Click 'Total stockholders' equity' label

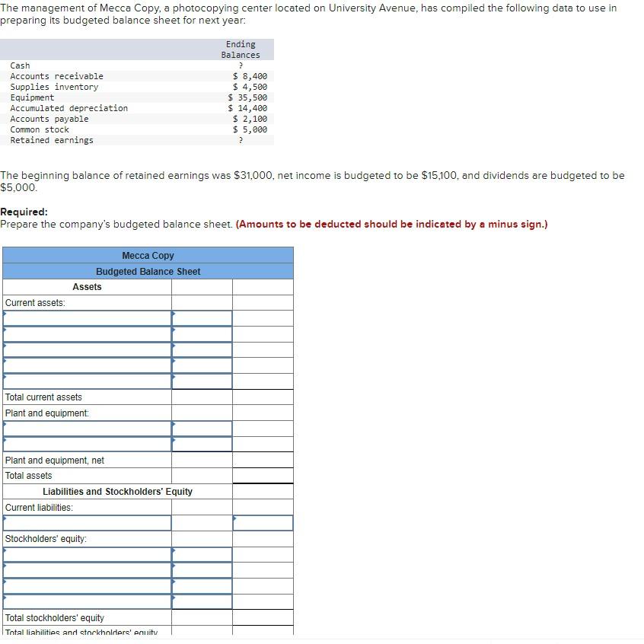[x=55, y=617]
